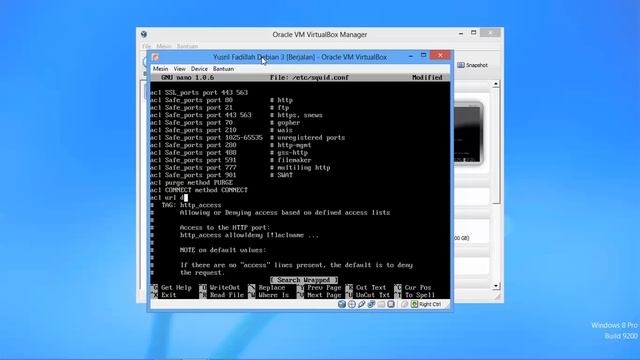
Task: Open the Device menu in the VM window
Action: click(x=199, y=69)
